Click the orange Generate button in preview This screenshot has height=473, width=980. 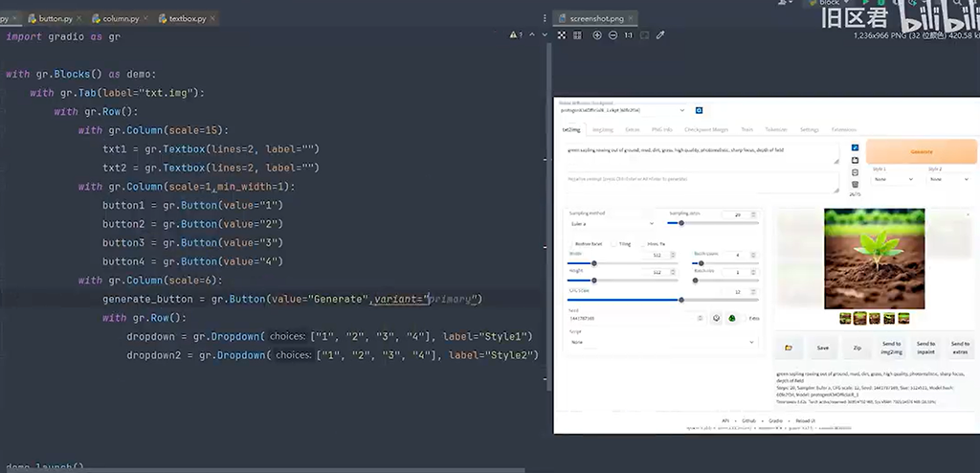point(922,151)
